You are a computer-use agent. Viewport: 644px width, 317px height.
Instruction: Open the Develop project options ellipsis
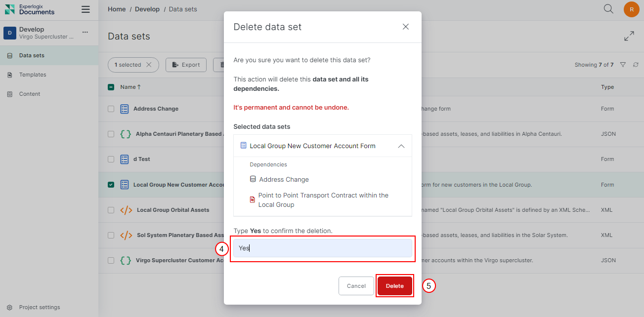[85, 32]
